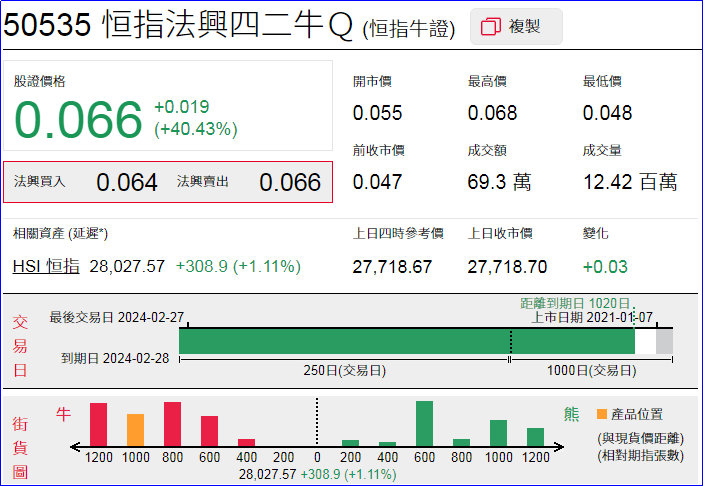Click the grey elapsed segment of timeline
This screenshot has width=704, height=486.
(664, 341)
